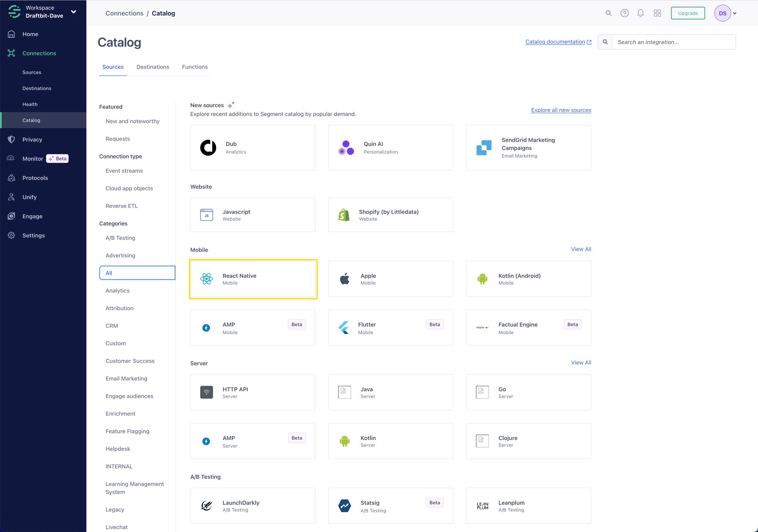Click View All for Mobile

pos(581,249)
